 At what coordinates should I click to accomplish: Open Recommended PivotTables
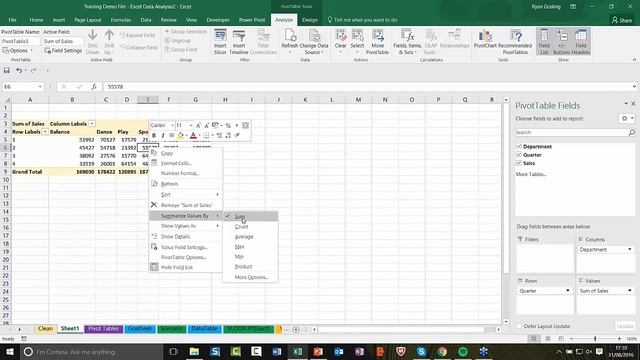pyautogui.click(x=515, y=42)
